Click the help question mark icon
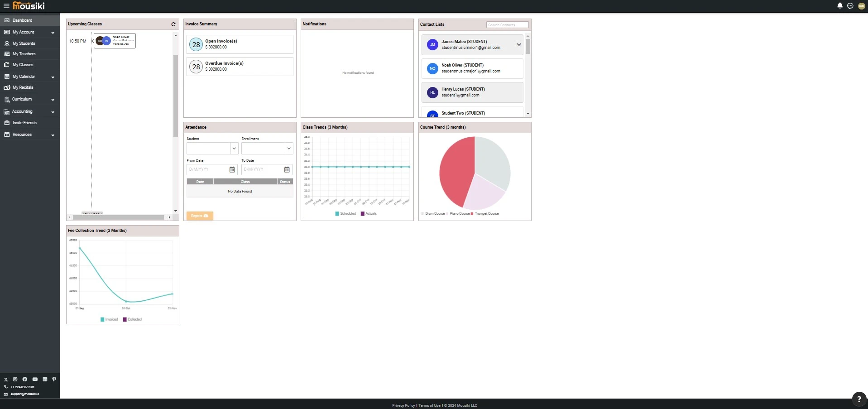The height and width of the screenshot is (409, 868). point(859,399)
